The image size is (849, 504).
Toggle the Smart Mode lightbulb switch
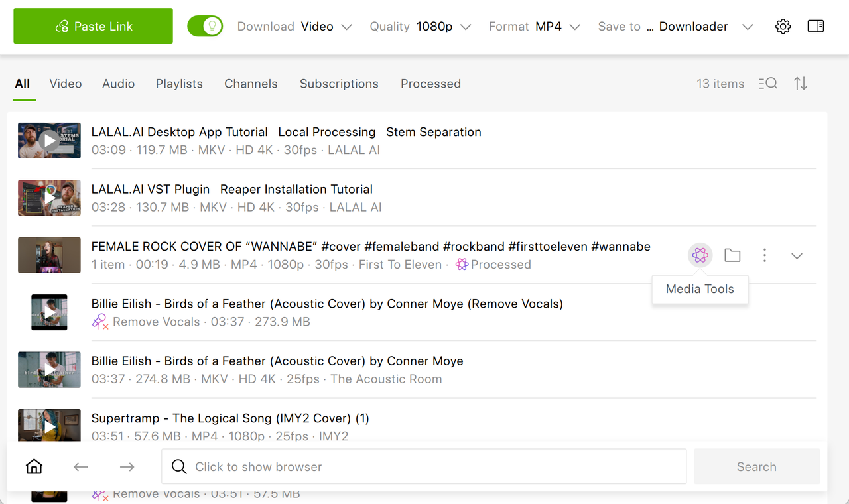click(205, 27)
